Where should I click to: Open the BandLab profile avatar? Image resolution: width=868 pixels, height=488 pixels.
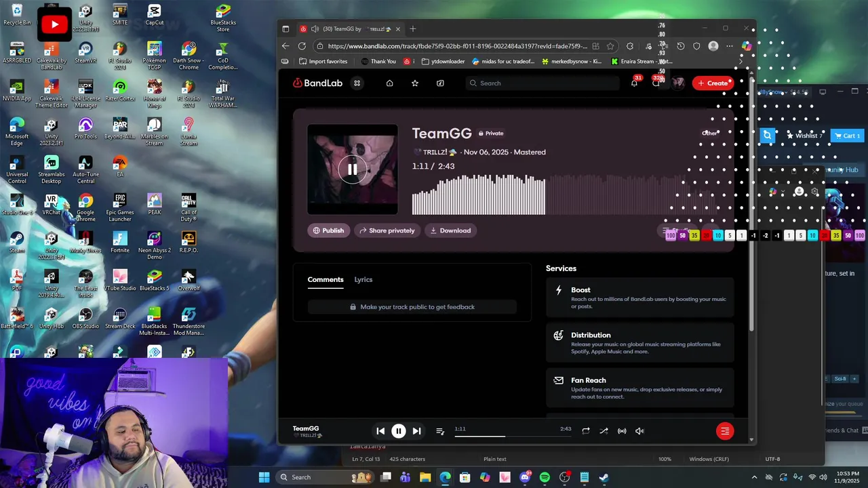pyautogui.click(x=678, y=83)
